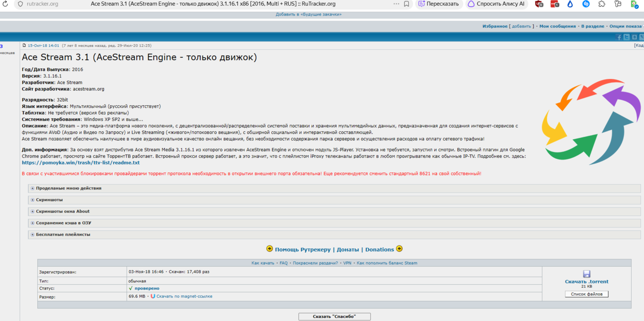Click the red warning text about port 8621
The width and height of the screenshot is (644, 321).
(251, 174)
